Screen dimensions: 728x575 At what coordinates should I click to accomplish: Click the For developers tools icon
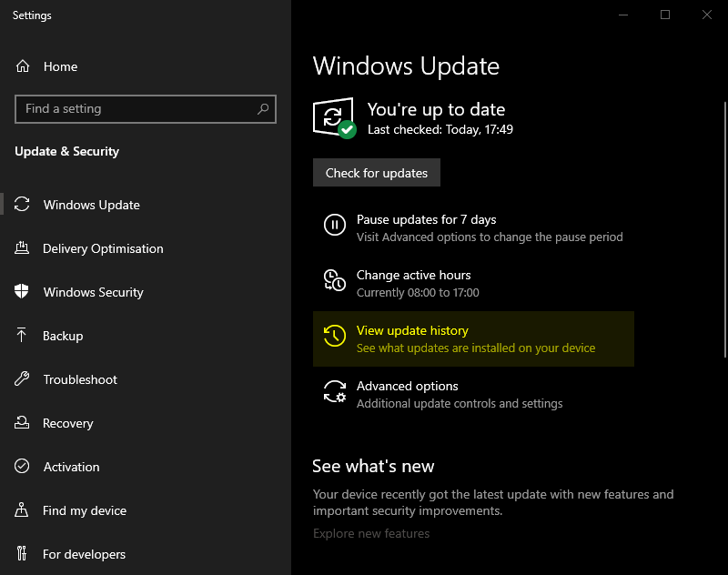[x=22, y=553]
